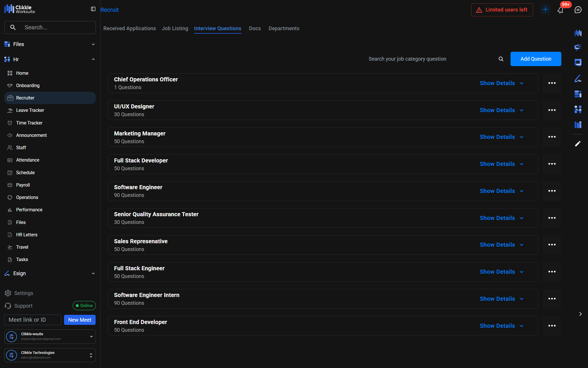This screenshot has height=368, width=588.
Task: Open Clikkle-wsuite account dropdown
Action: pyautogui.click(x=91, y=336)
